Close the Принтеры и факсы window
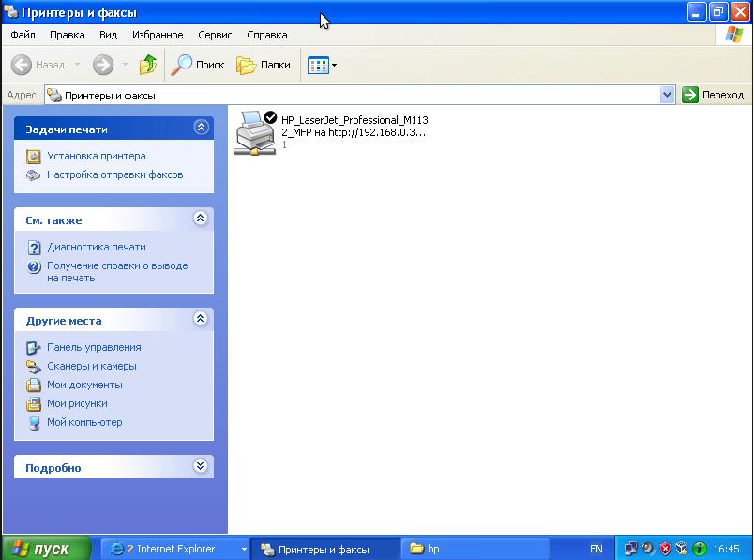This screenshot has width=754, height=560. pos(740,12)
